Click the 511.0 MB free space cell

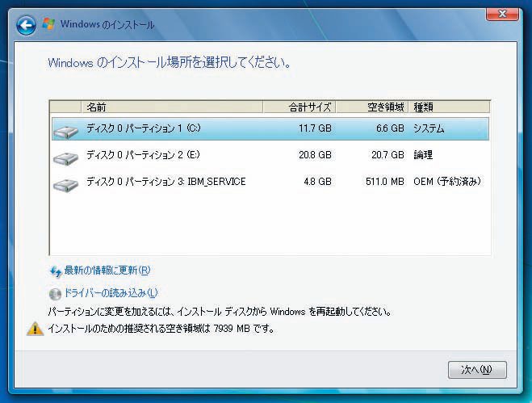point(385,182)
